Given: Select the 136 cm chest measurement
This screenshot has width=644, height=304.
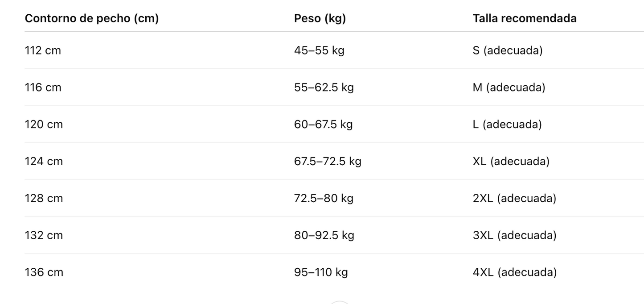Looking at the screenshot, I should coord(44,273).
